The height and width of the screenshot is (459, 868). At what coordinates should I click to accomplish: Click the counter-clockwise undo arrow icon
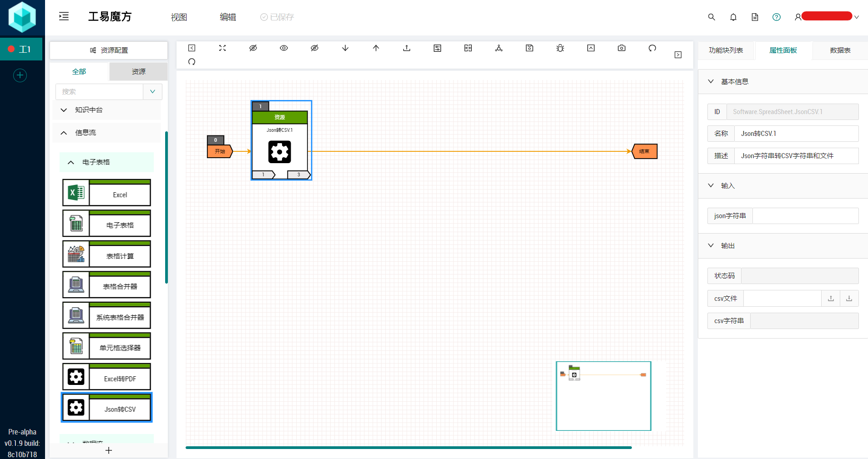click(x=652, y=48)
